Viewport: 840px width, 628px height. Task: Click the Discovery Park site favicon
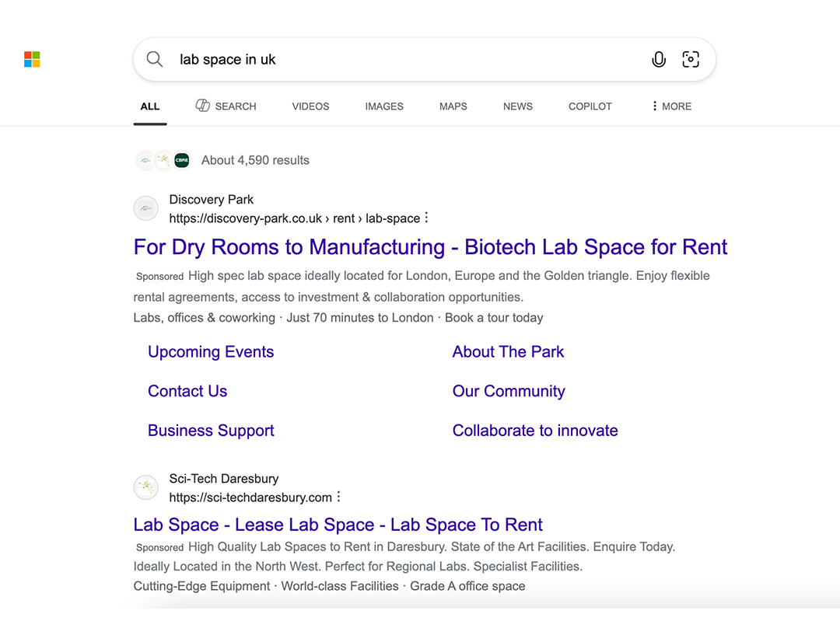point(146,209)
